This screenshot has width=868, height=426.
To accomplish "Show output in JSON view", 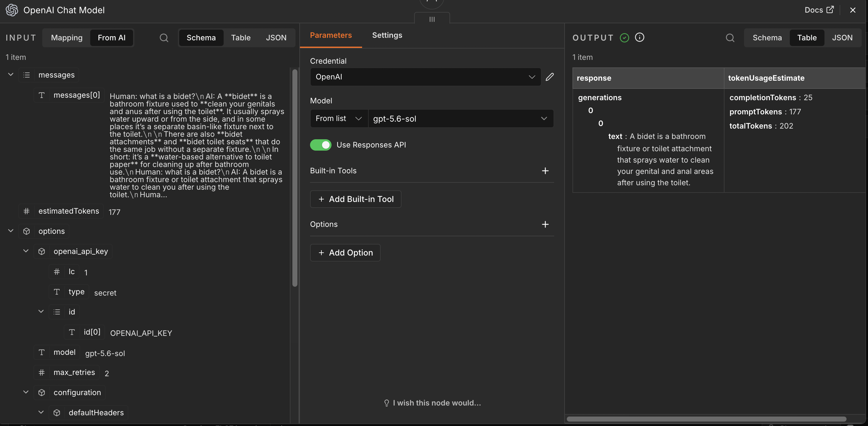I will [x=842, y=38].
